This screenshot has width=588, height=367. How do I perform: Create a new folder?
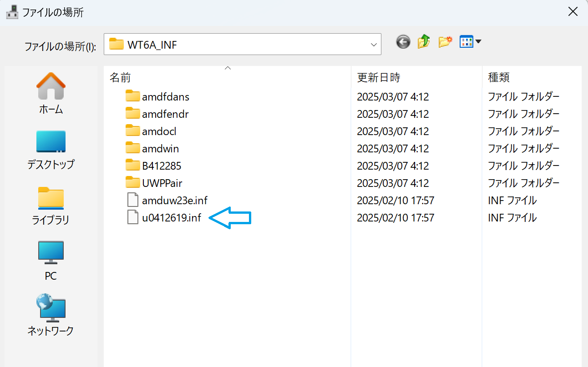click(445, 42)
